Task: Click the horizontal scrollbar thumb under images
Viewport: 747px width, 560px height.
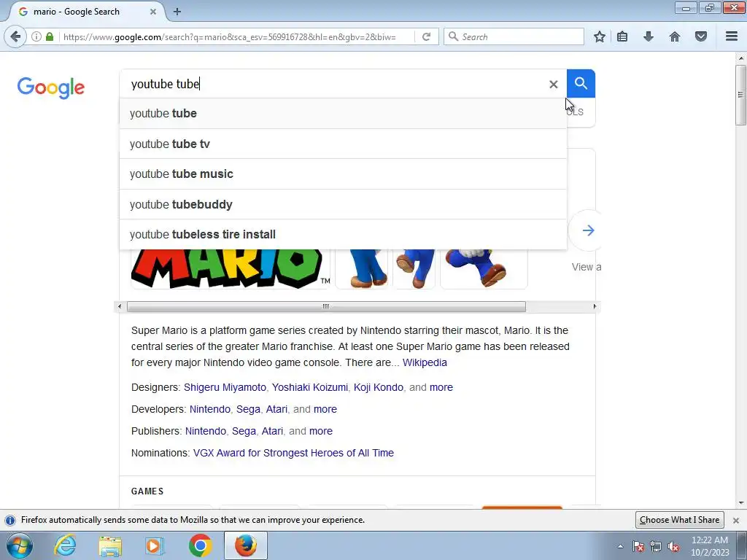Action: point(326,307)
